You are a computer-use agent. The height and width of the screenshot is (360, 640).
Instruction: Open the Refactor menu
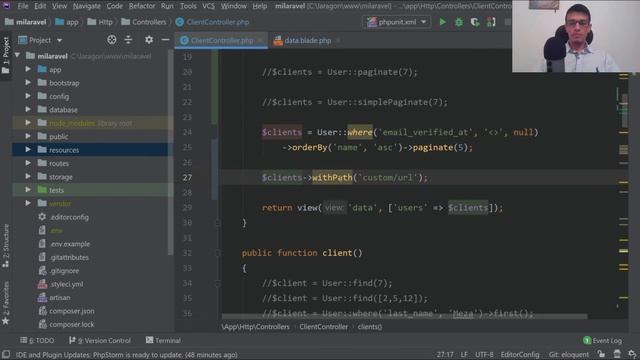tap(142, 6)
